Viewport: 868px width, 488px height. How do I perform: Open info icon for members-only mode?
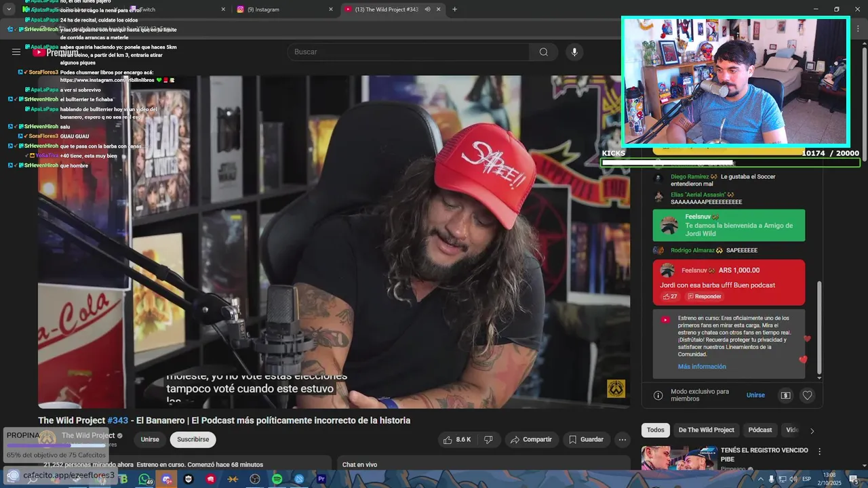(658, 395)
